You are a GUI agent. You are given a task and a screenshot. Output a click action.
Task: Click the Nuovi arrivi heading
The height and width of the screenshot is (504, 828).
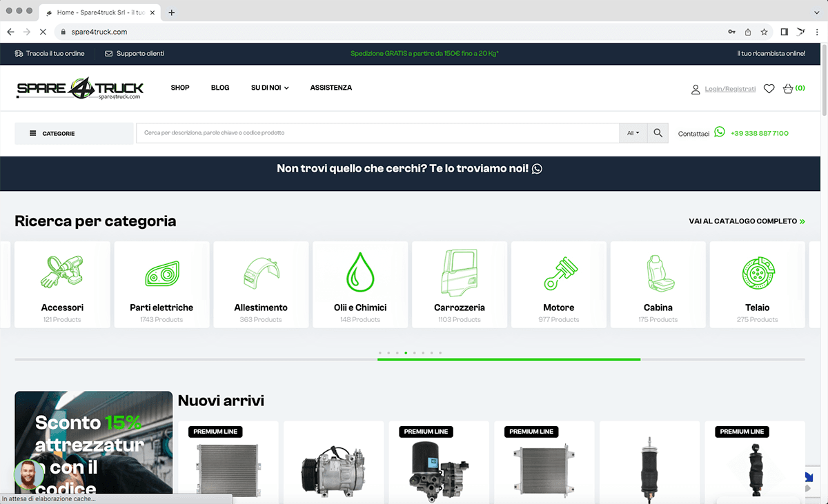click(221, 401)
